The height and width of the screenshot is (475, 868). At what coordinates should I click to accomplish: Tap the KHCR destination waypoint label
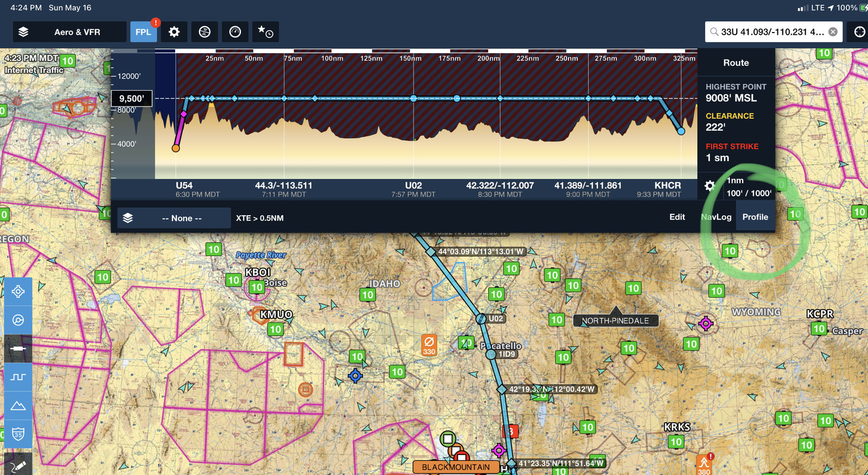pos(667,185)
